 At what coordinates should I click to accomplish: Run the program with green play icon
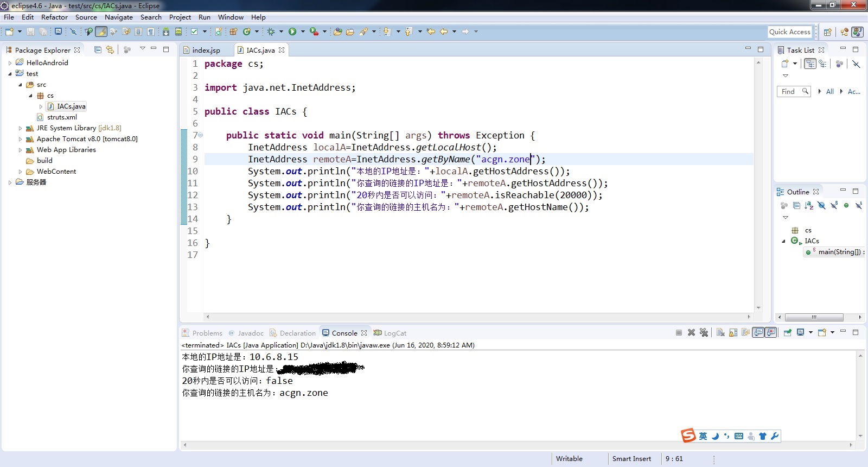[x=292, y=31]
